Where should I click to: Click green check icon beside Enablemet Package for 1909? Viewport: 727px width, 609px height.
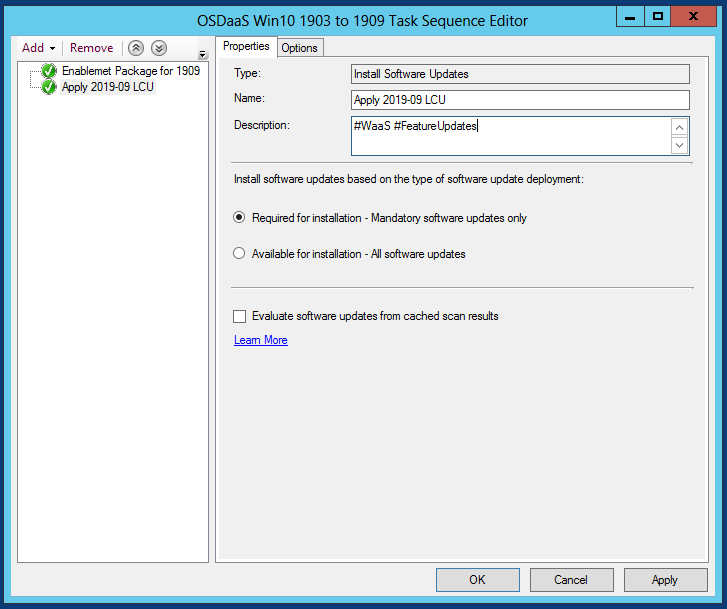point(49,71)
